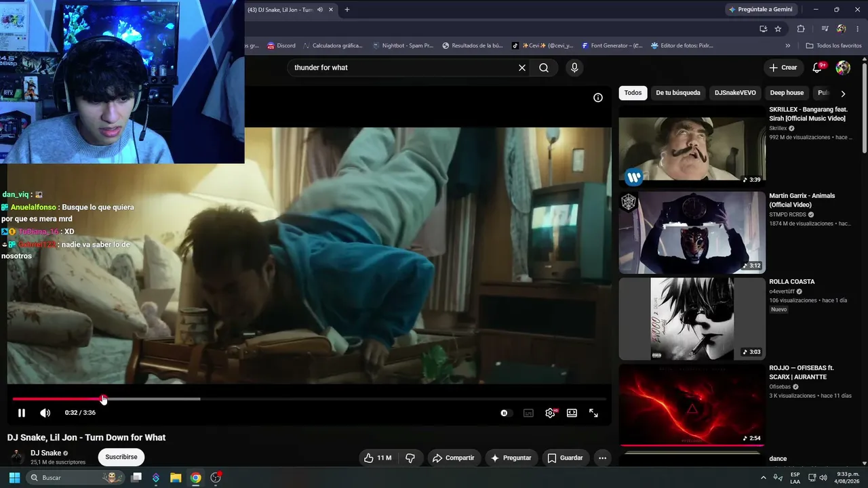Show more filter chips with the arrow
The height and width of the screenshot is (488, 868).
843,94
